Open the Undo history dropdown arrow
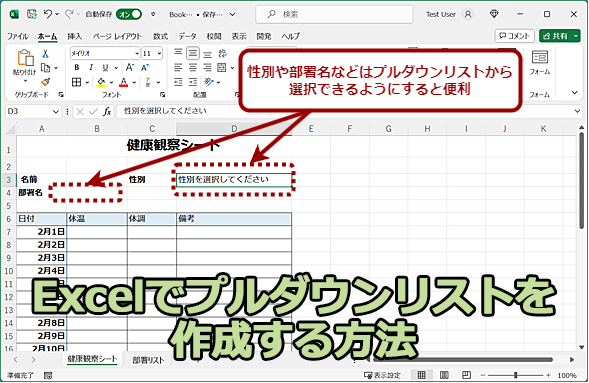 (x=57, y=14)
